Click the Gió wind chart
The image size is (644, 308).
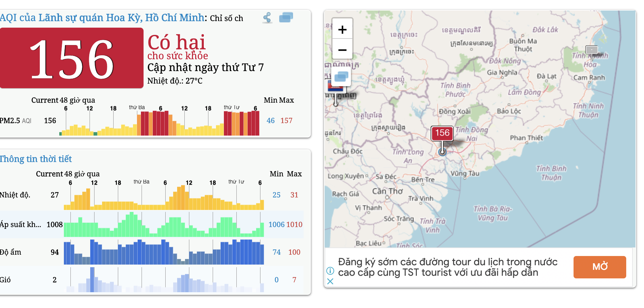(164, 280)
